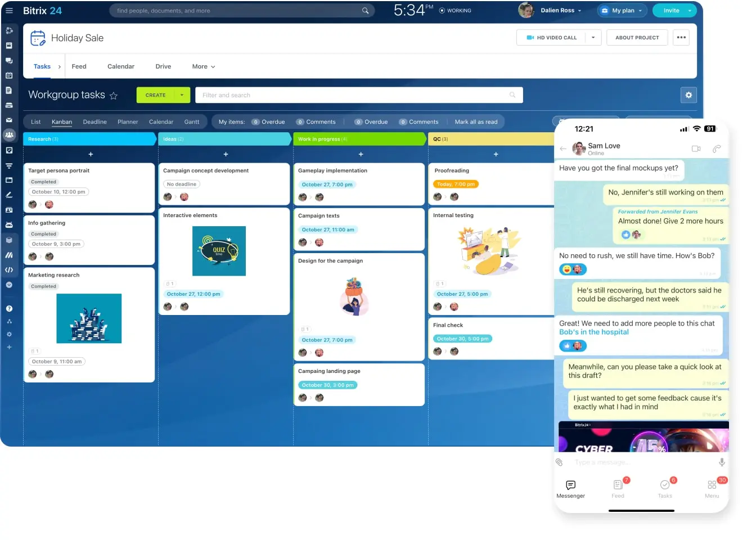Viewport: 756px width, 540px height.
Task: Go back with the chat back arrow
Action: point(563,148)
